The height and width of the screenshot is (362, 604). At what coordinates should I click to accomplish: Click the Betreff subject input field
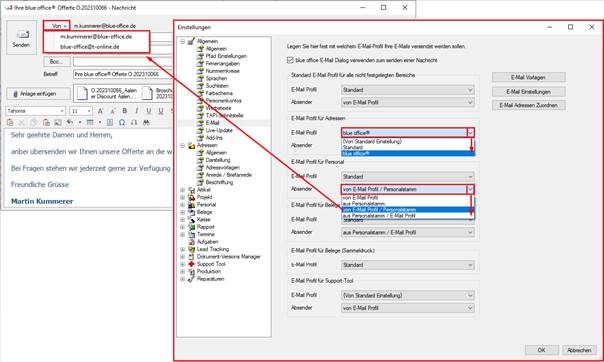click(x=123, y=74)
